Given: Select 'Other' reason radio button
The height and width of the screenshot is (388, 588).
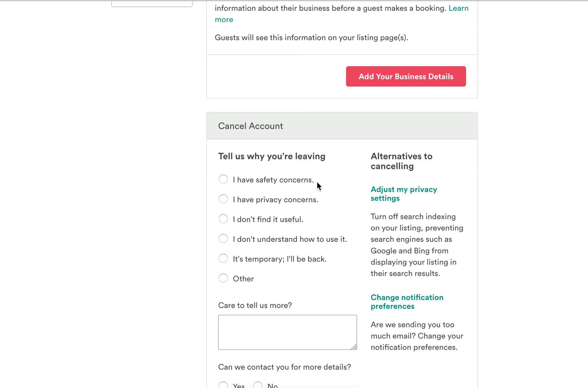Looking at the screenshot, I should [x=223, y=278].
